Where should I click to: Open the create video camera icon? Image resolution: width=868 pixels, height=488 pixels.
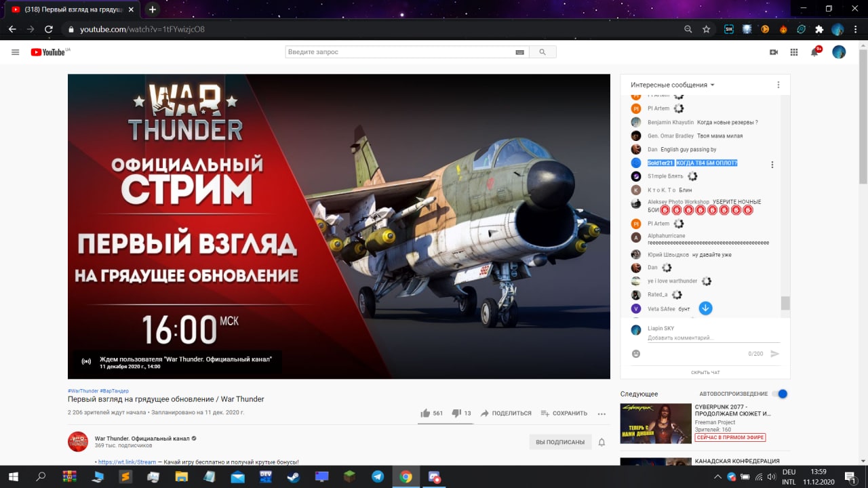[x=774, y=52]
